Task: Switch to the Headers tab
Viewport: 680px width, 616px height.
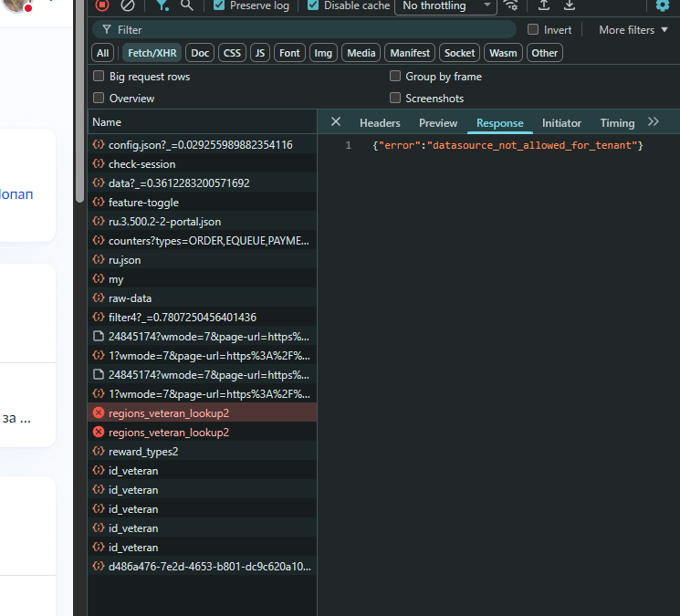Action: tap(380, 123)
